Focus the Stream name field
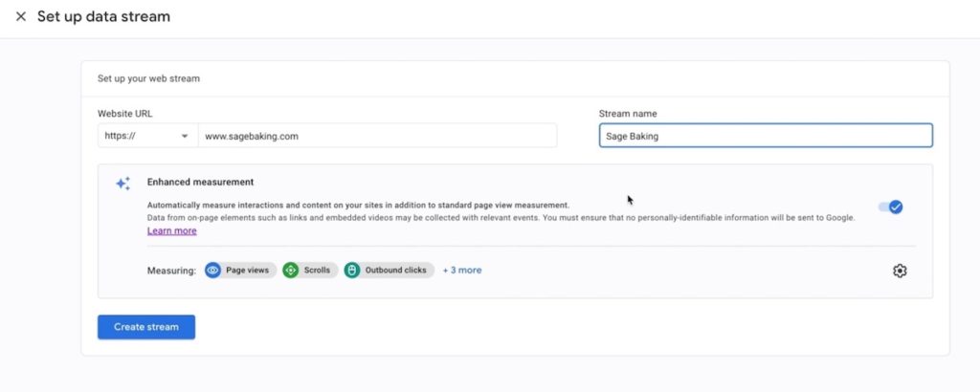Screen dimensions: 980x392 coord(766,136)
